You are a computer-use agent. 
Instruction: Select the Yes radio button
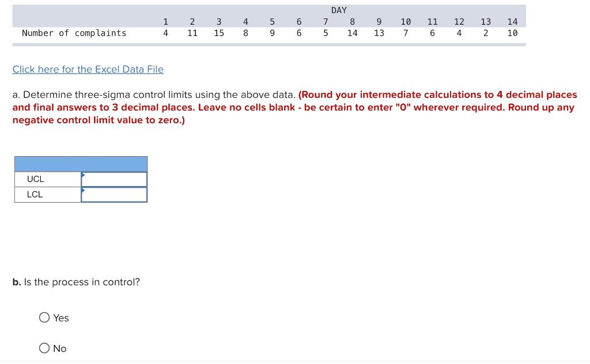[x=44, y=317]
